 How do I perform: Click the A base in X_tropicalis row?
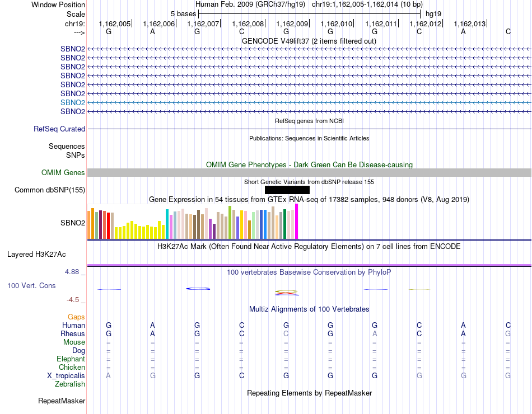(x=108, y=376)
